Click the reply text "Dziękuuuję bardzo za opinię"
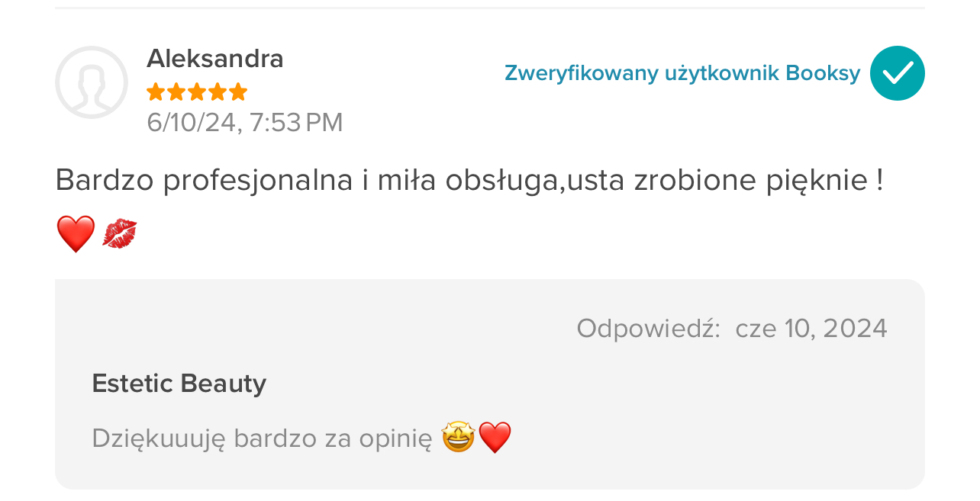This screenshot has width=980, height=501. (262, 438)
